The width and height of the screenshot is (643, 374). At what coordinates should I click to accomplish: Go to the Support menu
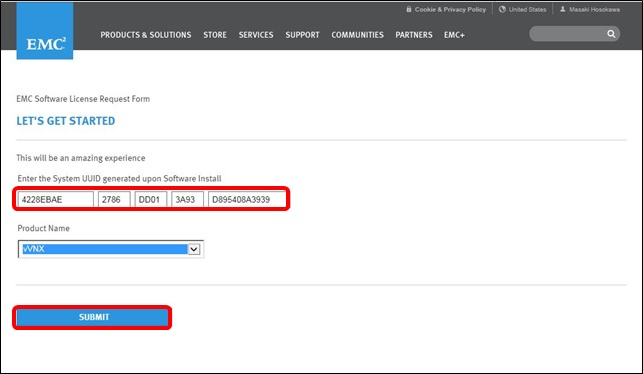302,35
